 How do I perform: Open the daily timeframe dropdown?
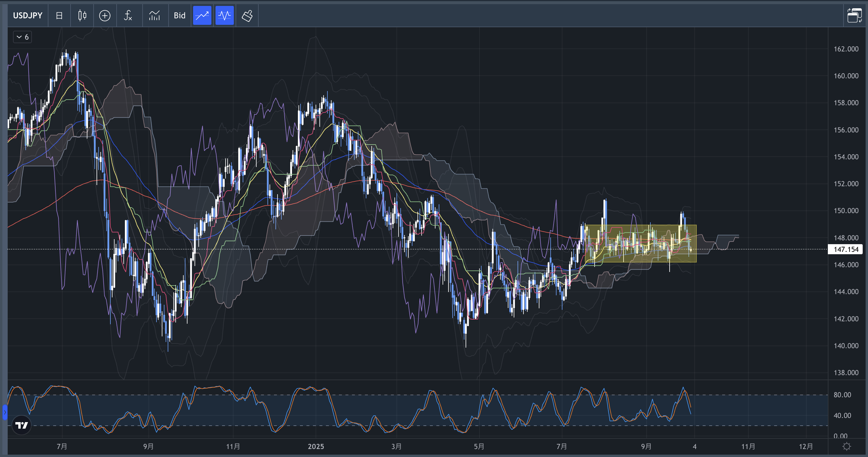click(x=59, y=15)
